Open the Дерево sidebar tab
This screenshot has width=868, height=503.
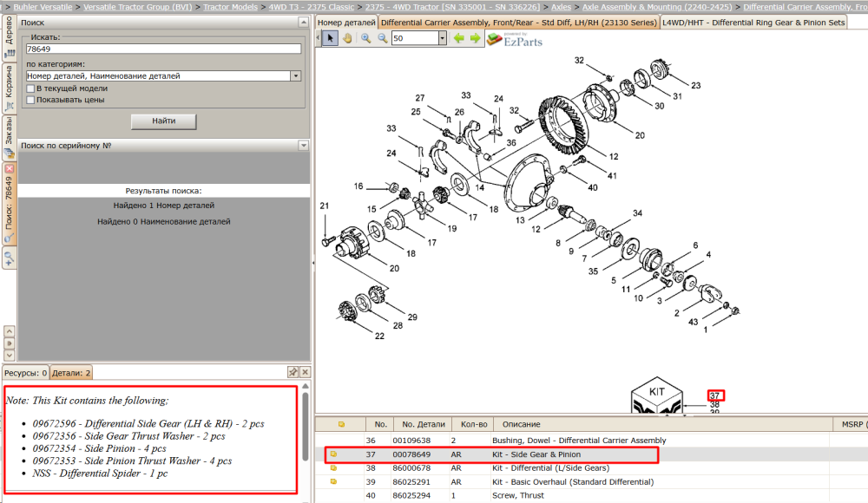tap(9, 37)
